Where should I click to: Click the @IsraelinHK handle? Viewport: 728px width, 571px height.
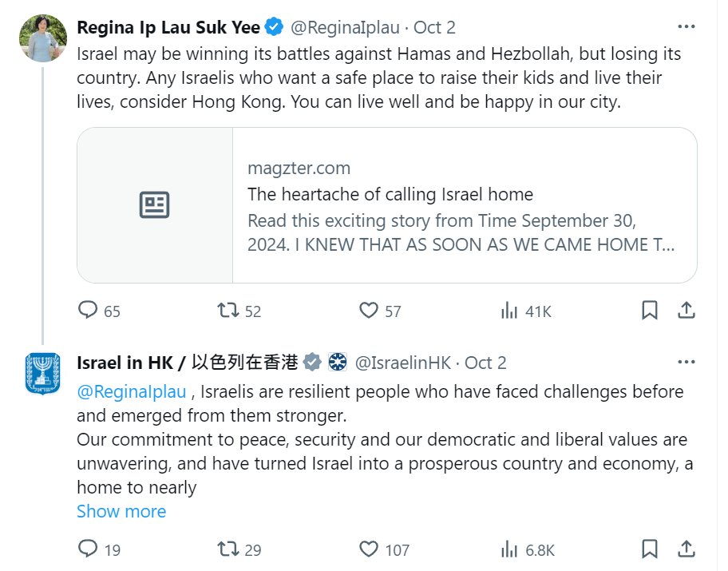[x=402, y=363]
